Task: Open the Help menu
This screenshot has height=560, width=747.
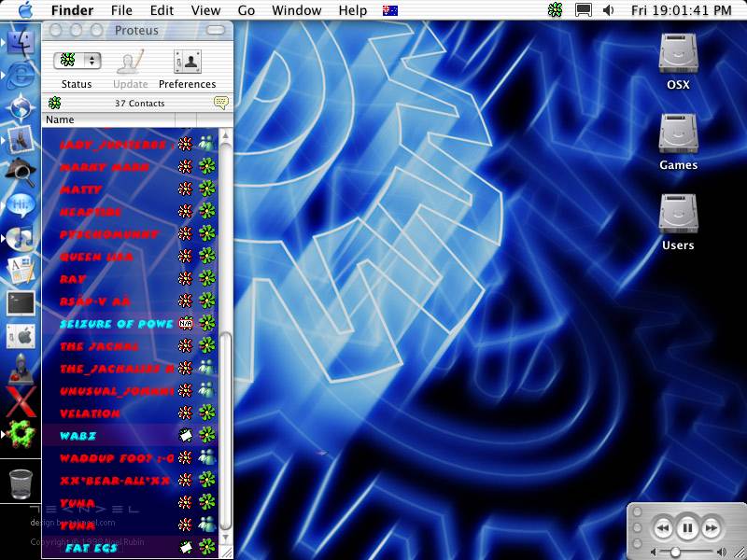Action: (353, 10)
